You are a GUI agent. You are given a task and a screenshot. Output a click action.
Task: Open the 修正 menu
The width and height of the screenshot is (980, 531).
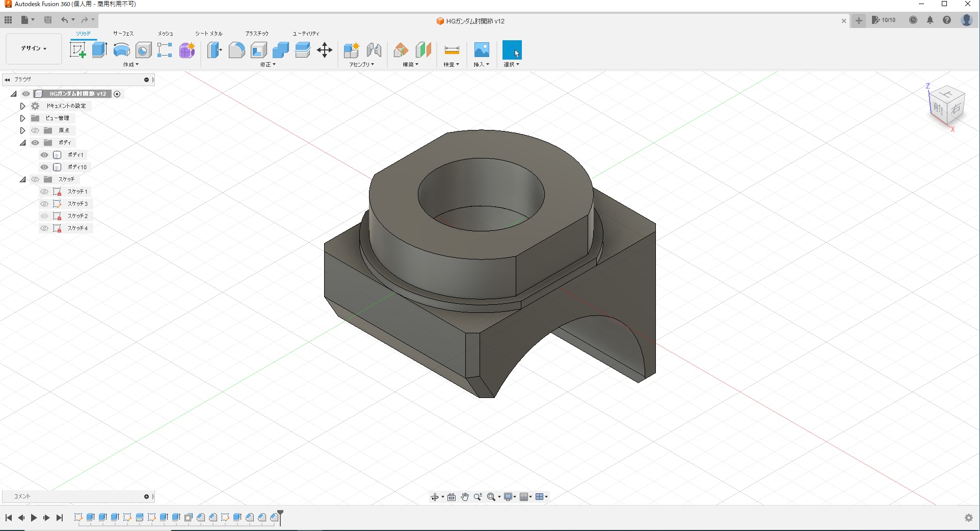(268, 65)
